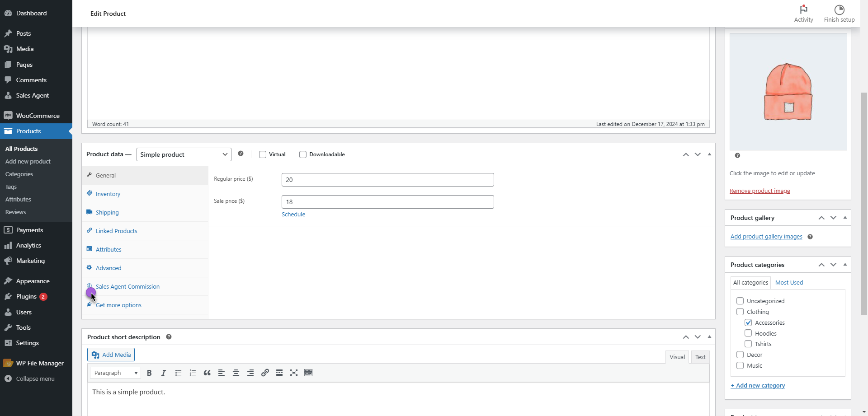Check the Tshirts category

(748, 344)
